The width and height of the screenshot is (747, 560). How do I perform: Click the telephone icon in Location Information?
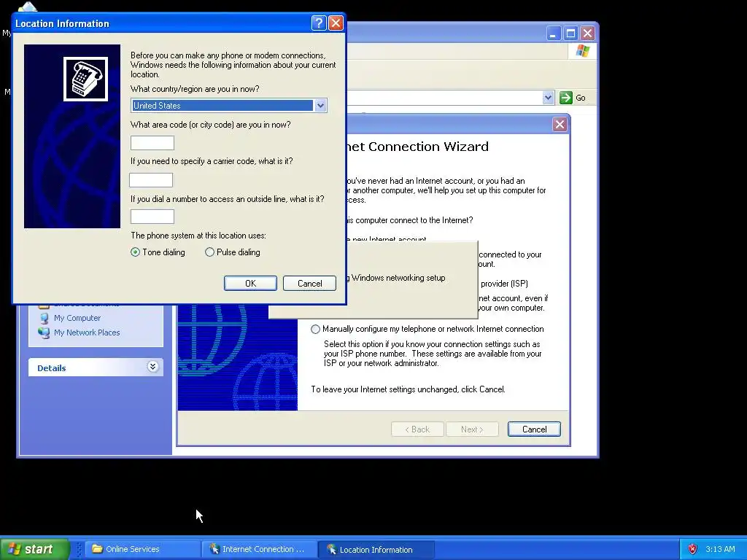click(86, 79)
